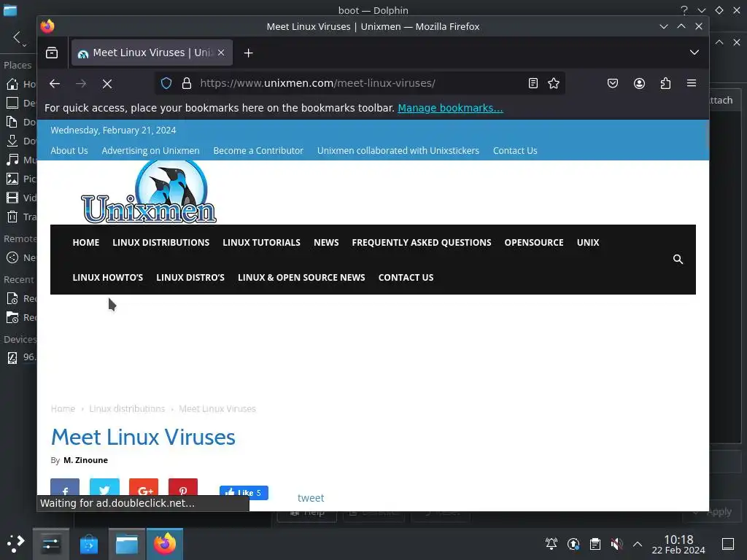The width and height of the screenshot is (747, 560).
Task: Select CONTACT US in black navigation bar
Action: [x=406, y=277]
